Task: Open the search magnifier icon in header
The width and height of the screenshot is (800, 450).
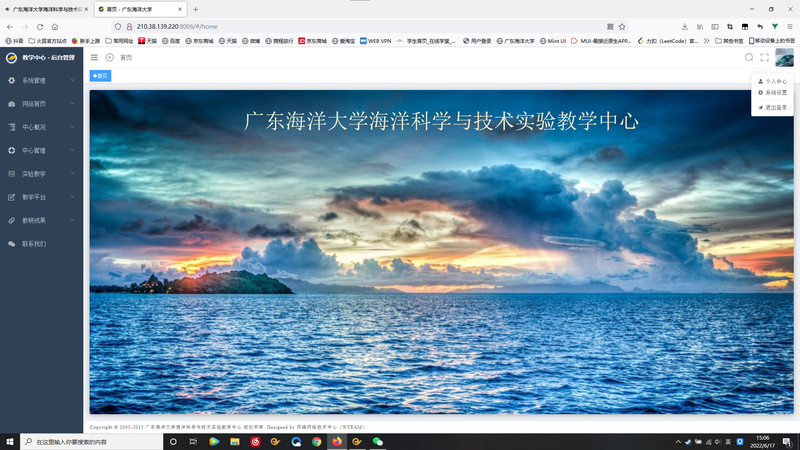Action: 749,58
